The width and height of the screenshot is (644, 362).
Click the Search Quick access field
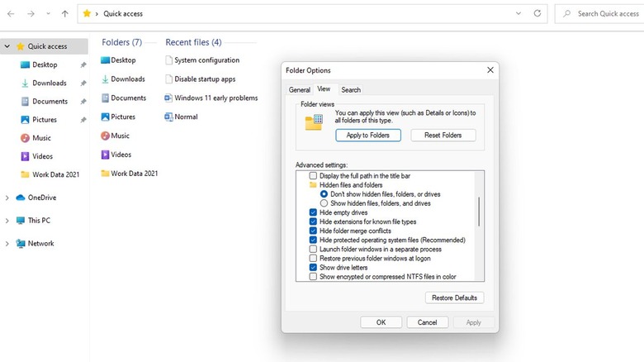click(x=600, y=13)
